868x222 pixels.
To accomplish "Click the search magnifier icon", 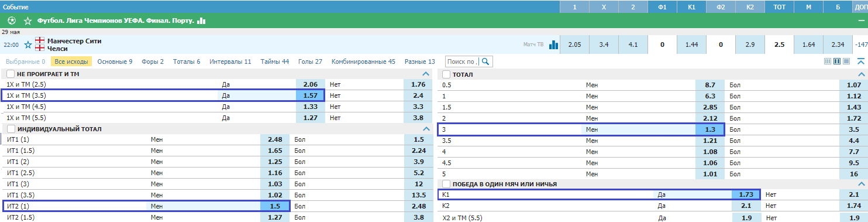I will [x=485, y=62].
